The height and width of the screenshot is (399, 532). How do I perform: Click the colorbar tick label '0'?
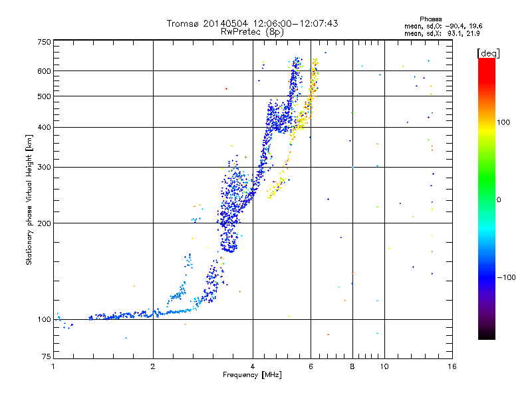499,200
